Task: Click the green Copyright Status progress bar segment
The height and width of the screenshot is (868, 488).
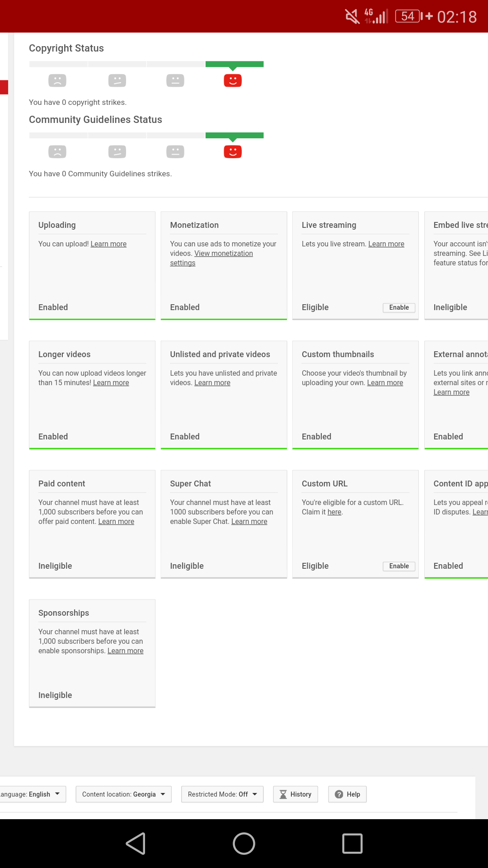Action: click(x=235, y=64)
